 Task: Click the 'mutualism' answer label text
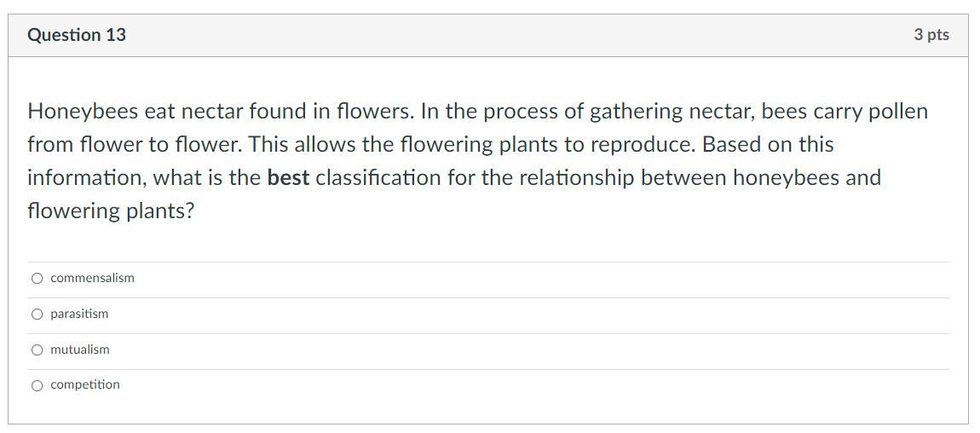coord(80,349)
